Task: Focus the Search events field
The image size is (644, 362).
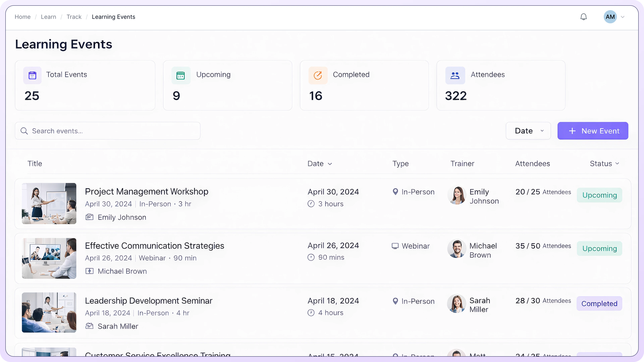Action: click(x=113, y=131)
